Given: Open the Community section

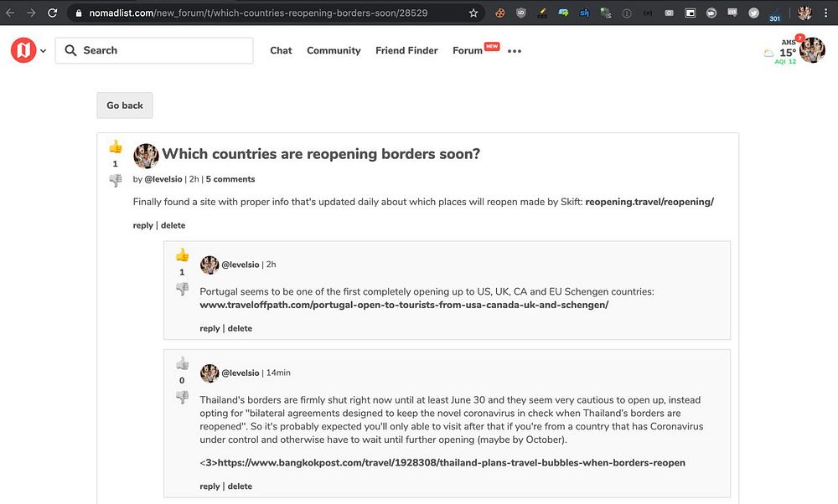Looking at the screenshot, I should [x=334, y=50].
